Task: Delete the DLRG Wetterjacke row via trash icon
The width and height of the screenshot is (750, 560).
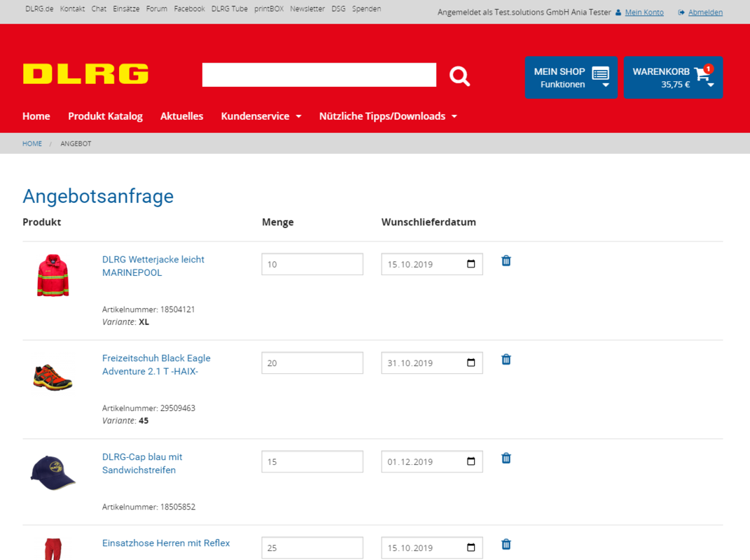Action: (x=506, y=260)
